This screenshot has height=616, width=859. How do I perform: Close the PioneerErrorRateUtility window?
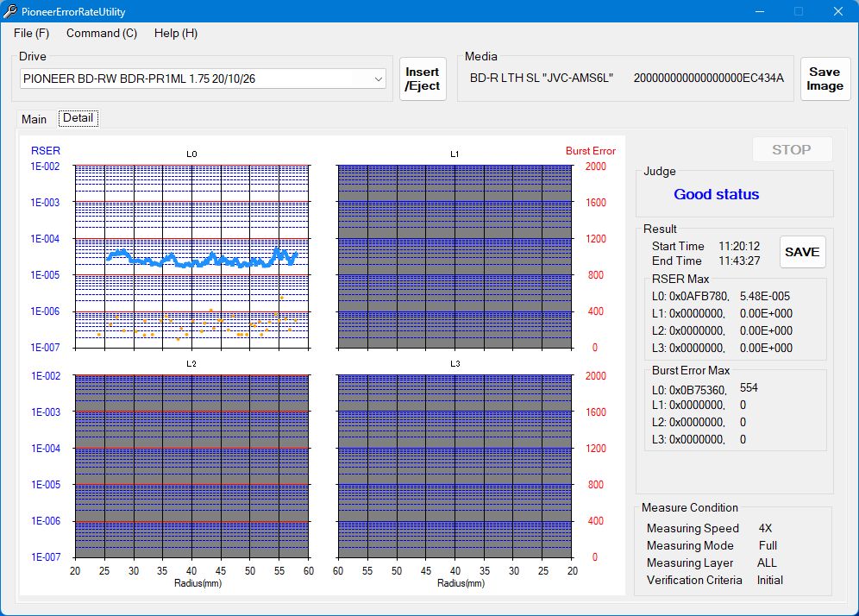(837, 11)
